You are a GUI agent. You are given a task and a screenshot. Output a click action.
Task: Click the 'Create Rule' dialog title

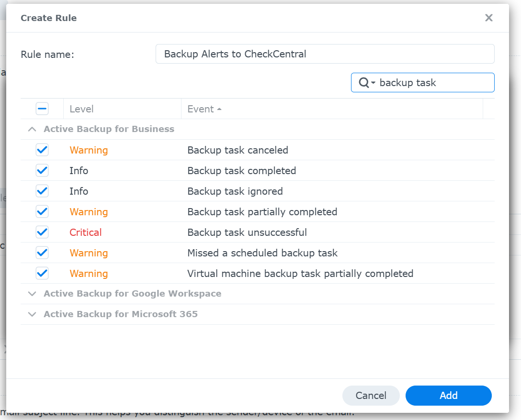point(48,18)
